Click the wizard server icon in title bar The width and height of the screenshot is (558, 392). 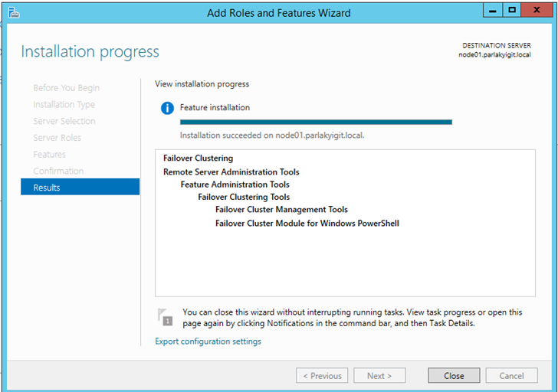(x=14, y=12)
